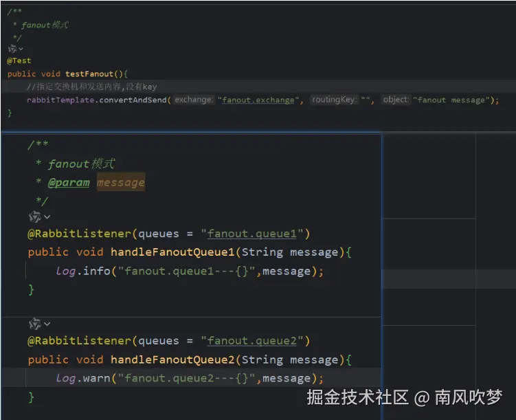Click the @Test annotation
The image size is (516, 420).
coord(19,61)
